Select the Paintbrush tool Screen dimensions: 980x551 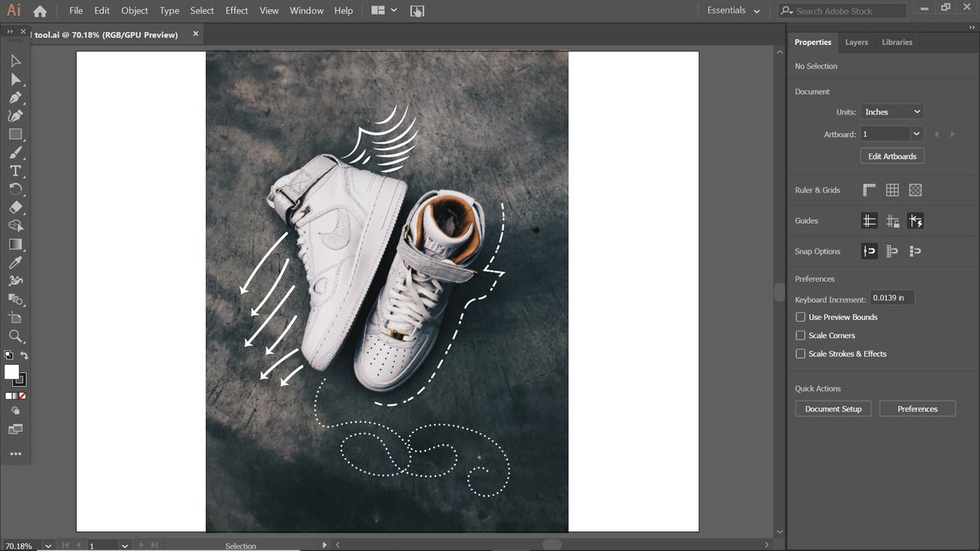pyautogui.click(x=16, y=153)
